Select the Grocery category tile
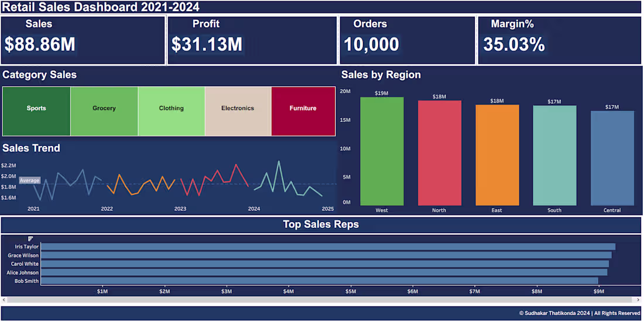 tap(104, 111)
